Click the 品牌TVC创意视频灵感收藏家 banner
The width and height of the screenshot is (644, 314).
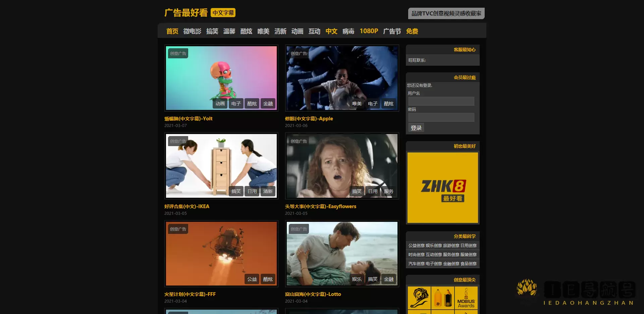[x=446, y=13]
